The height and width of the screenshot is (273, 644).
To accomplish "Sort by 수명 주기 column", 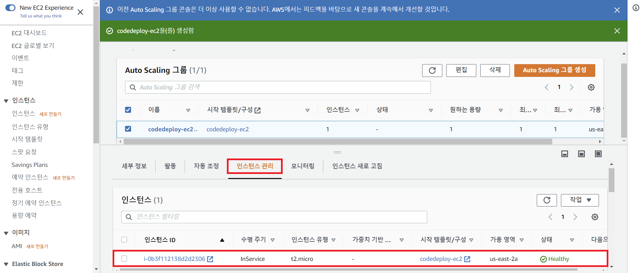I will pos(273,240).
